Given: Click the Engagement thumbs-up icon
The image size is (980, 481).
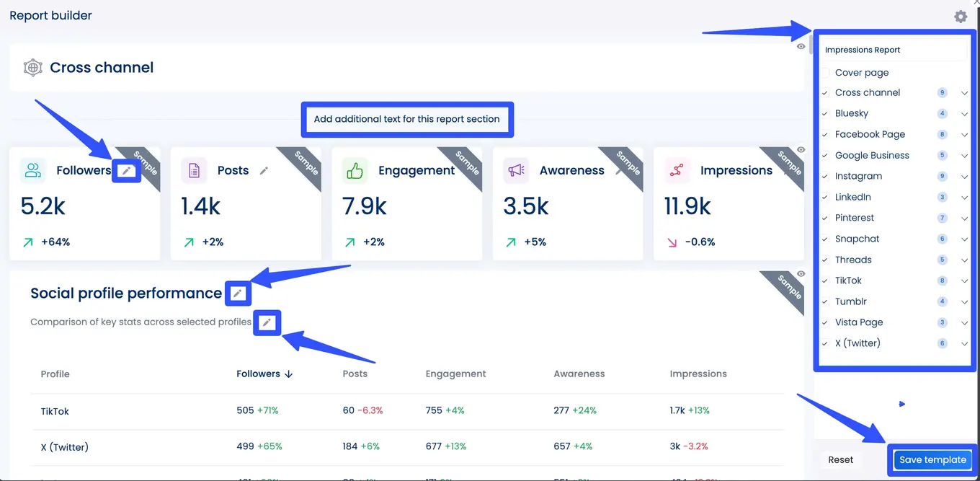Looking at the screenshot, I should pos(355,171).
